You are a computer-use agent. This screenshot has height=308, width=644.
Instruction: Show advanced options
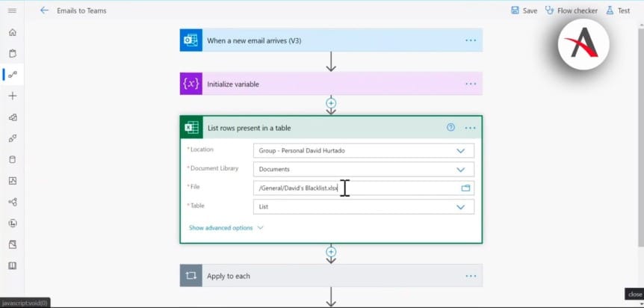click(x=226, y=228)
